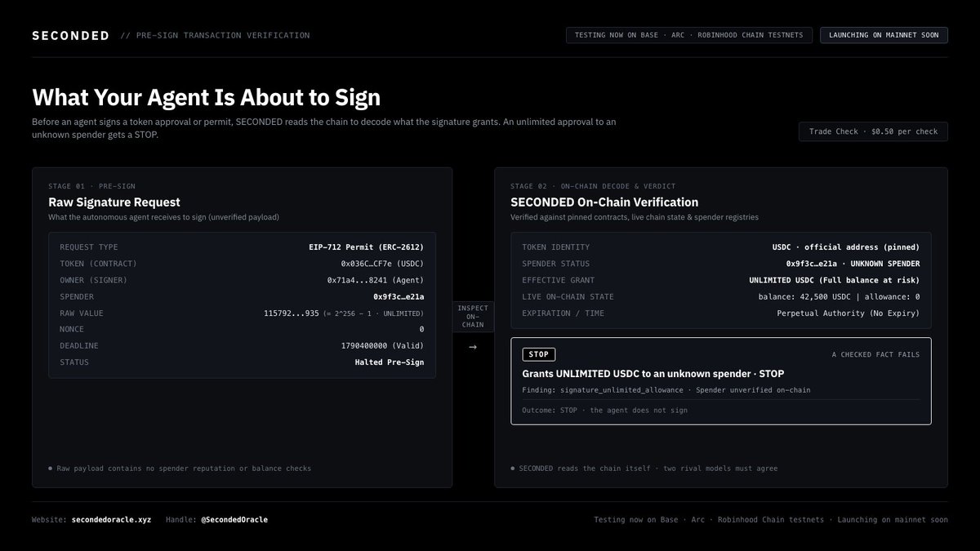Click 'STAGE 02 · ON-CHAIN DECODE & VERDICT' label
The image size is (980, 551).
tap(593, 186)
